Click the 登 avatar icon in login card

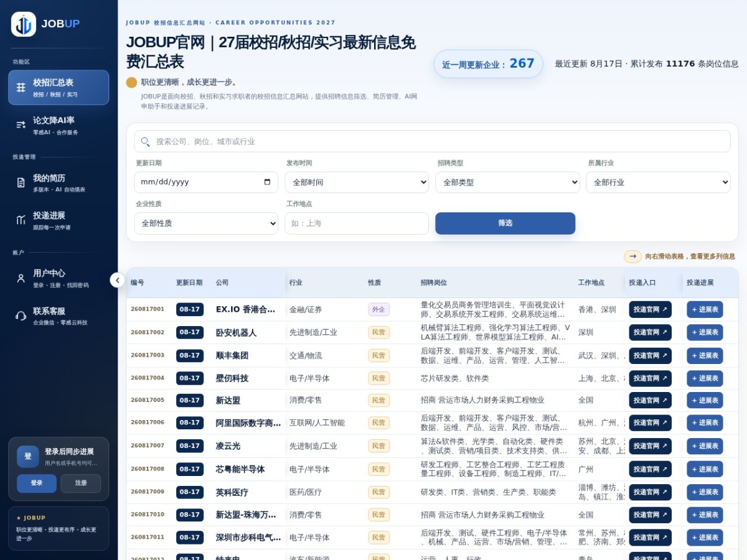[28, 457]
